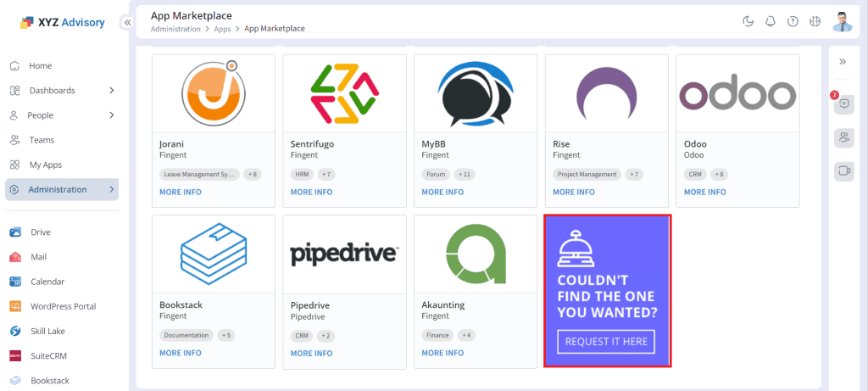Image resolution: width=868 pixels, height=391 pixels.
Task: Open MORE INFO for Rise
Action: 574,193
